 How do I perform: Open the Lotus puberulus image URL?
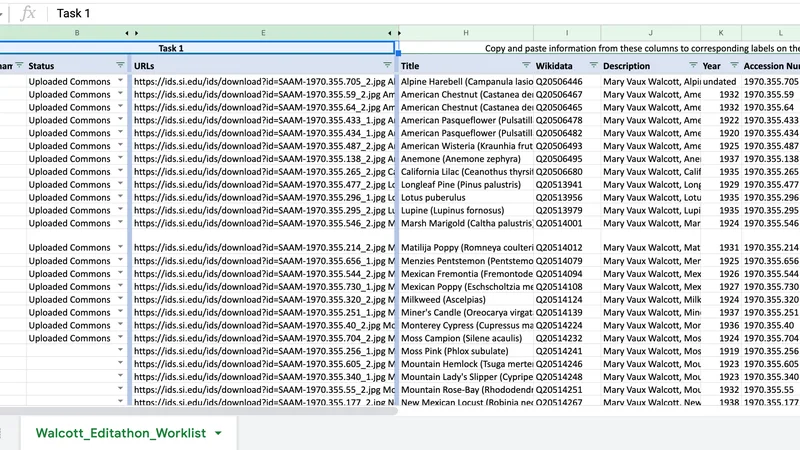(x=264, y=197)
